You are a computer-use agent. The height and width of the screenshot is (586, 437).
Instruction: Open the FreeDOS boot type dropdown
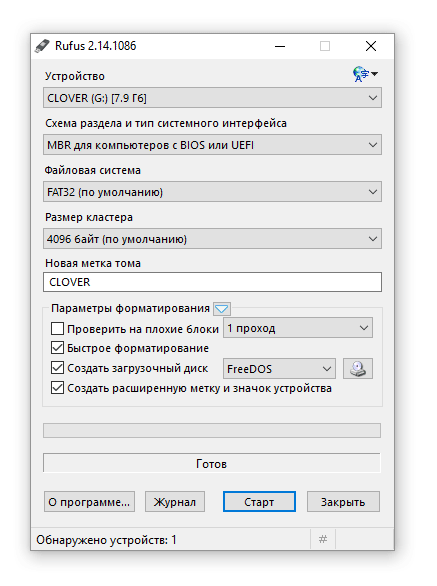pyautogui.click(x=279, y=369)
